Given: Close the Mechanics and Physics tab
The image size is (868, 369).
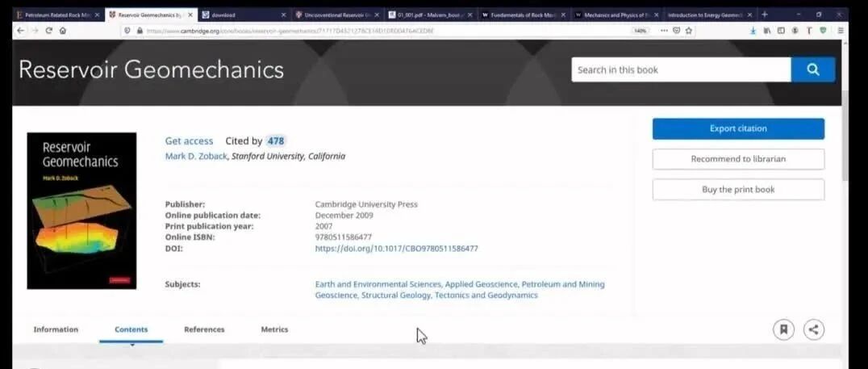Looking at the screenshot, I should click(x=656, y=15).
